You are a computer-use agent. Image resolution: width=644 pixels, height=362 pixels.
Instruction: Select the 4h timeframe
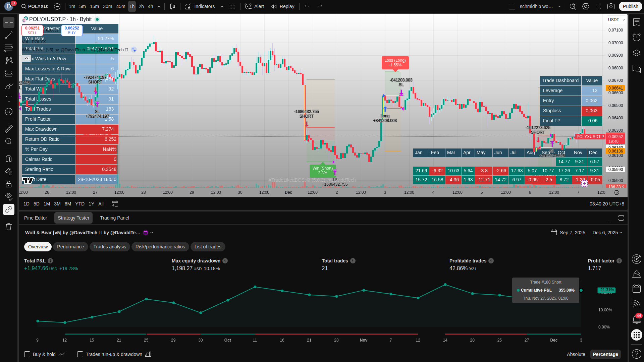[x=151, y=6]
